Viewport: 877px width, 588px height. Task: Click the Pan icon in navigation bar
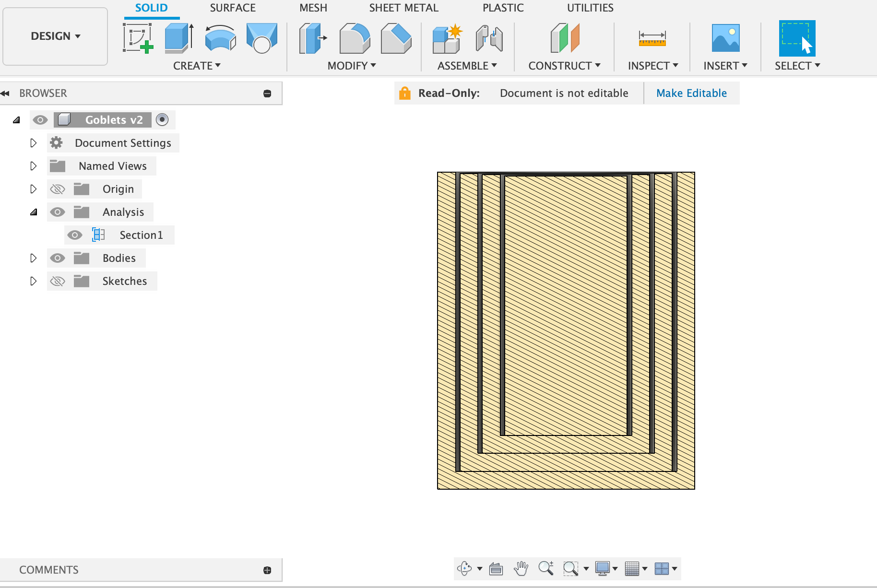pos(521,569)
